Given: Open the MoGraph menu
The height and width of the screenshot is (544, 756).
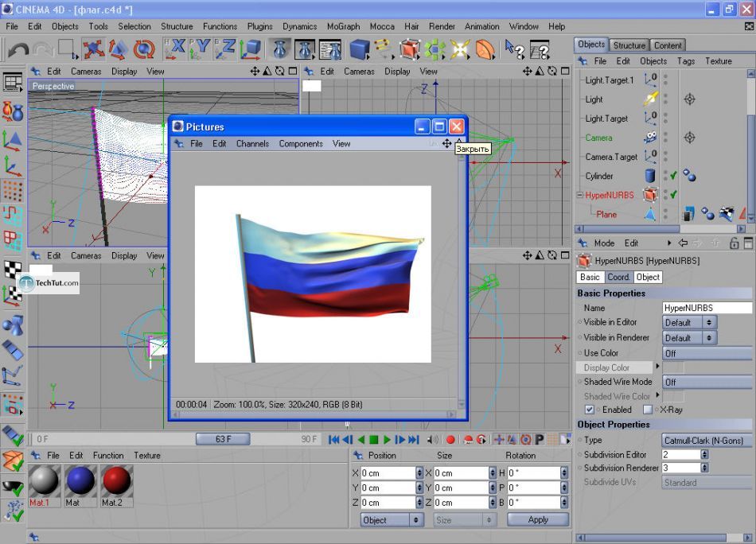Looking at the screenshot, I should click(343, 26).
